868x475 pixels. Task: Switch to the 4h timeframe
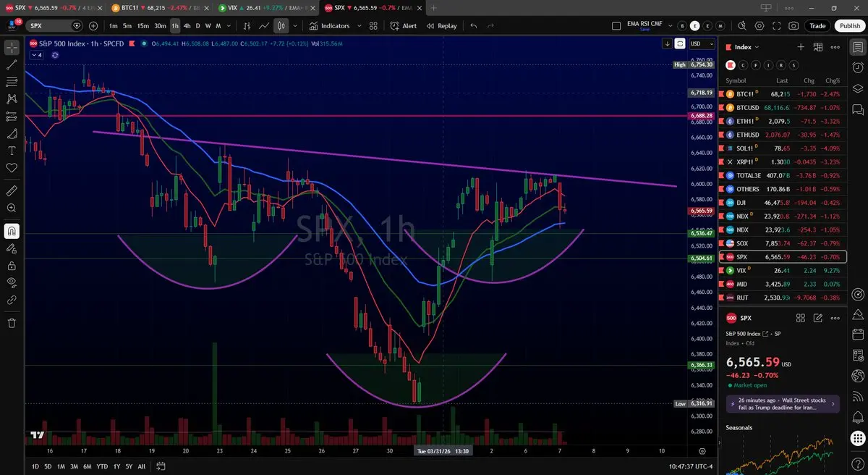[187, 26]
